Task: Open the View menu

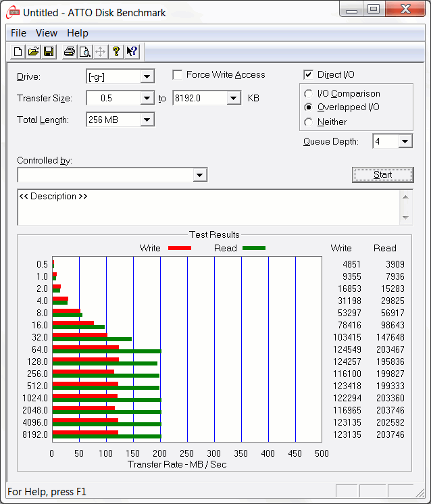Action: [x=47, y=33]
